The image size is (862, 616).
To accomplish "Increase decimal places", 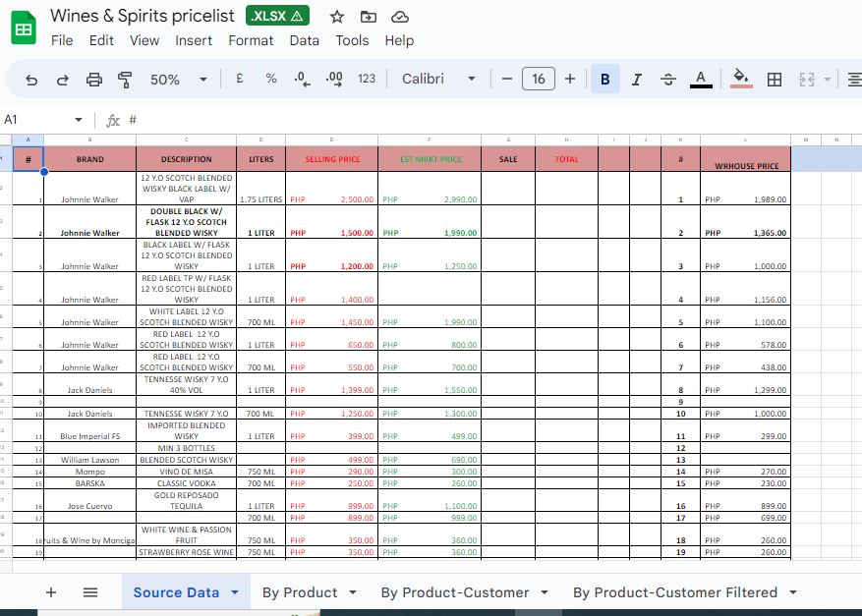I will [334, 80].
